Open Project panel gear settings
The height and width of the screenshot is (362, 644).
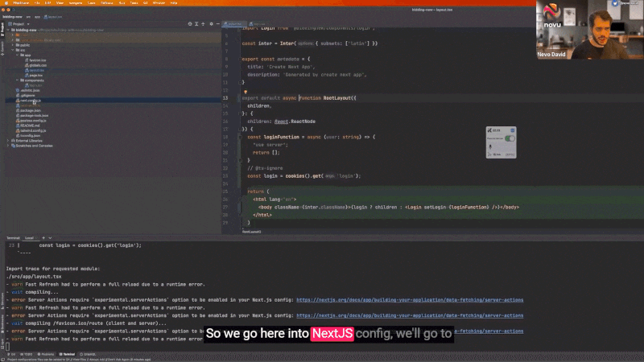[212, 24]
